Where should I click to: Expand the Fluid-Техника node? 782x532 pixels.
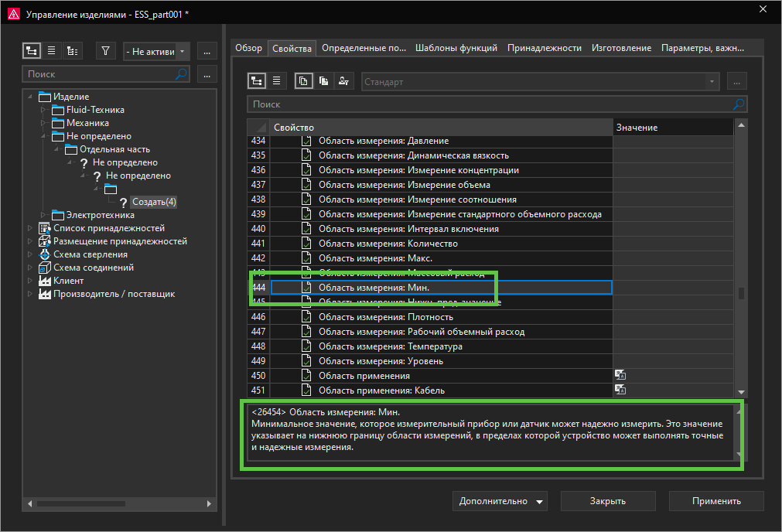pos(43,110)
